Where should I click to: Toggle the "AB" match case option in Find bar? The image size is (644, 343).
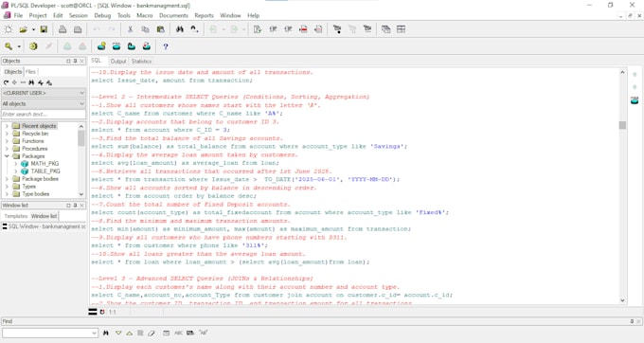coord(204,333)
